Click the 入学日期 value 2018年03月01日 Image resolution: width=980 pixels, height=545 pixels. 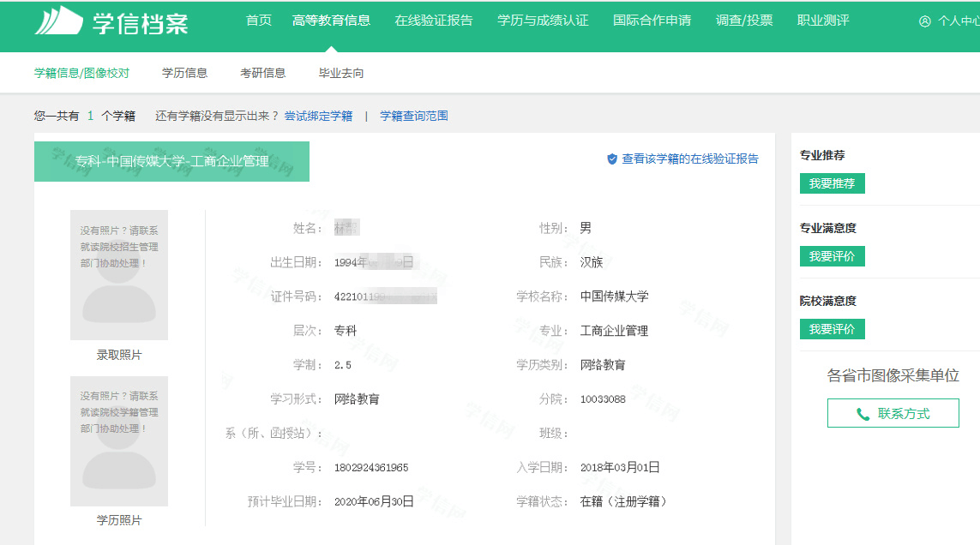[620, 468]
